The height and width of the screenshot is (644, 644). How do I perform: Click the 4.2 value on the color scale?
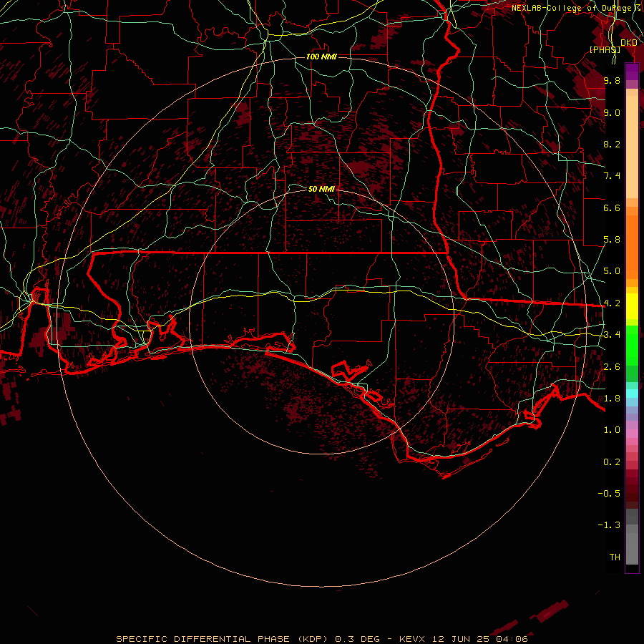[612, 303]
